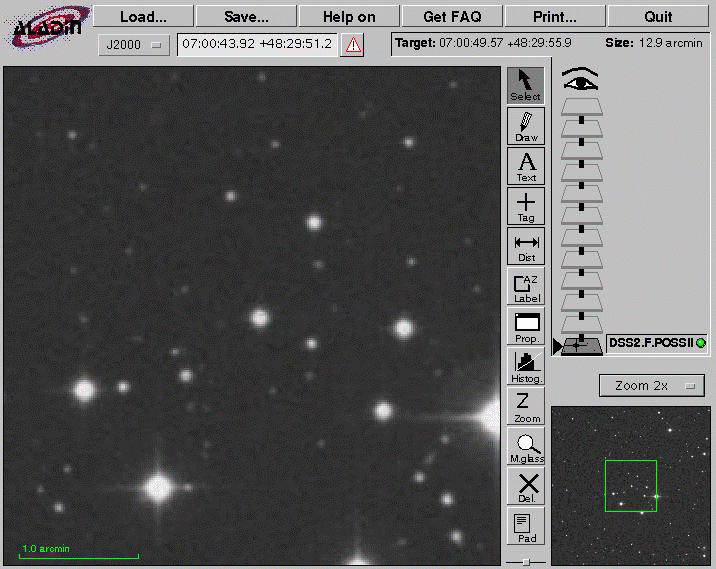Click the Save... button
The image size is (716, 569).
(247, 17)
